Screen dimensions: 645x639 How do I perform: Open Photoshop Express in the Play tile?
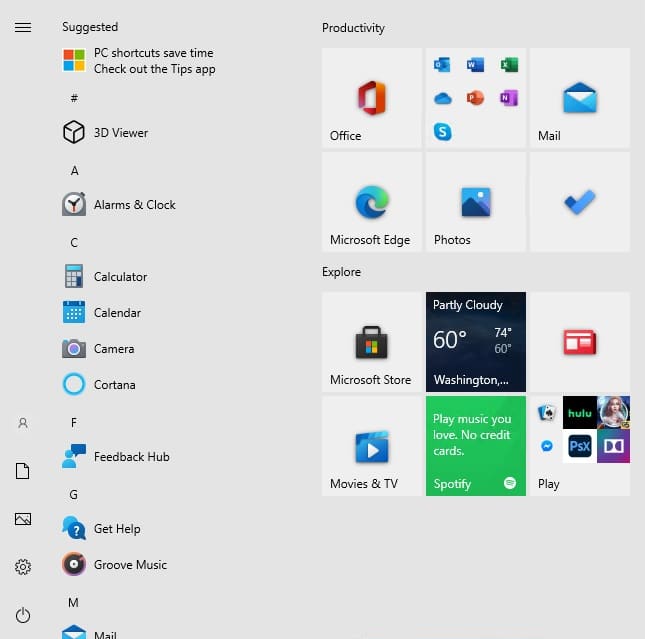pyautogui.click(x=580, y=446)
